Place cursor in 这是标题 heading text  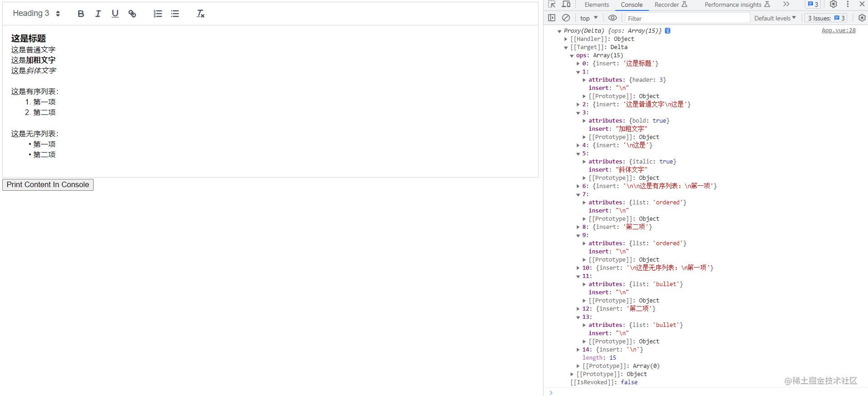29,39
